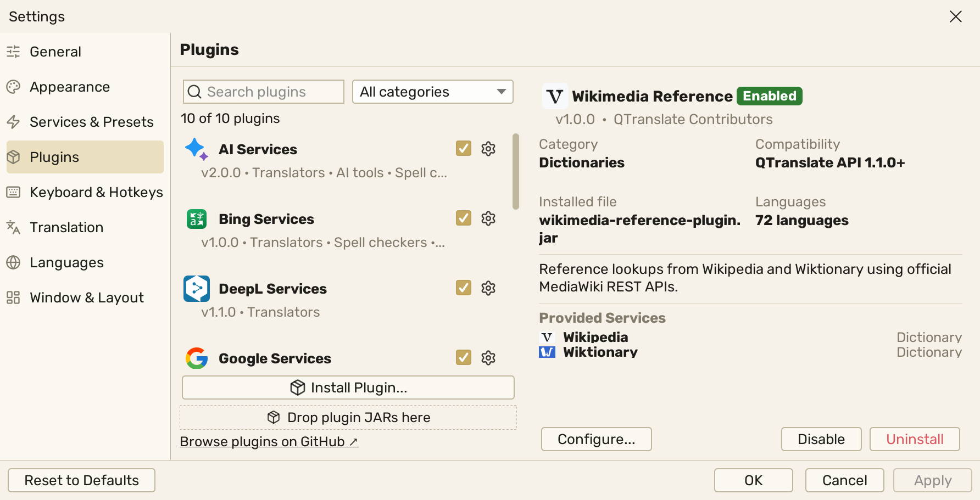Click the General sliders icon
This screenshot has height=500, width=980.
[x=13, y=52]
